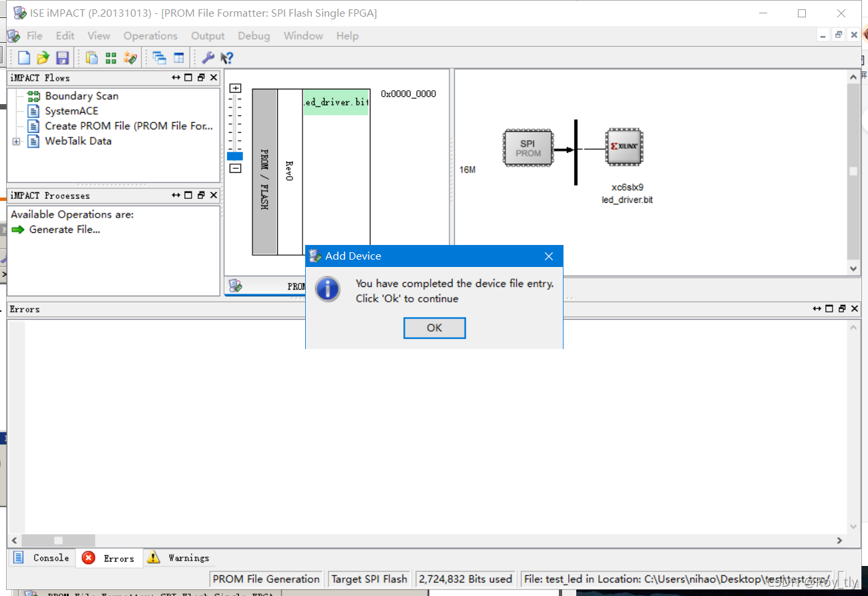This screenshot has width=868, height=596.
Task: Click the What's This help cursor icon
Action: tap(226, 58)
